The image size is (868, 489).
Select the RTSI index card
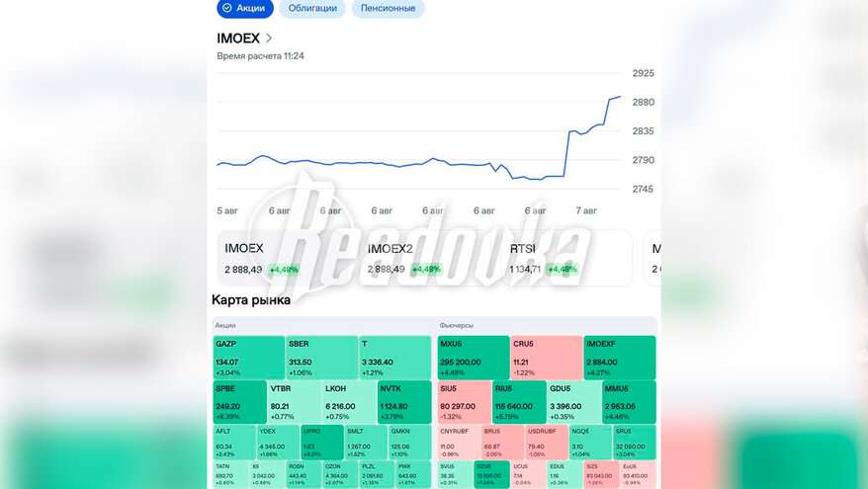pos(567,258)
